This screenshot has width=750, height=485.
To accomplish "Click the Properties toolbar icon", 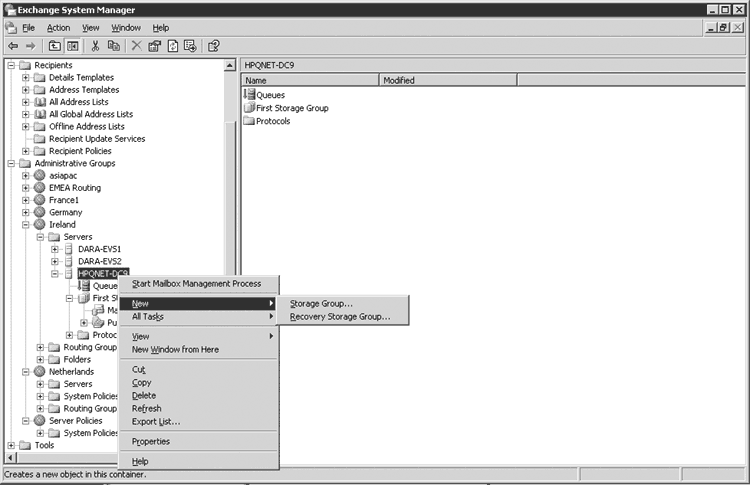I will click(155, 45).
